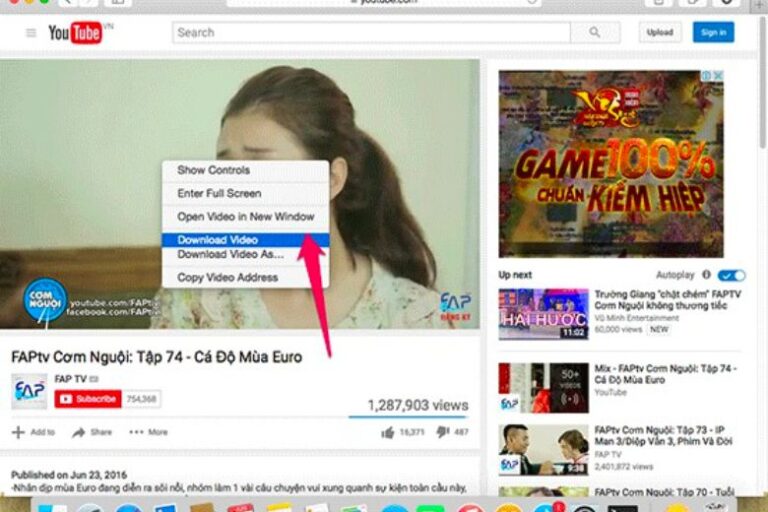The image size is (768, 512).
Task: Click the video title FAPtv Cơm Nguội: Tập 74
Action: tap(157, 357)
